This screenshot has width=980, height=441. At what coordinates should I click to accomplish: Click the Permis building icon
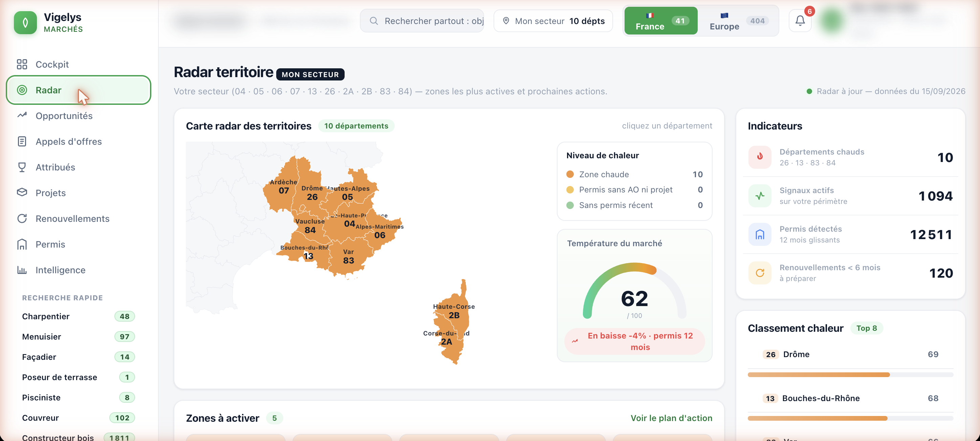point(22,245)
